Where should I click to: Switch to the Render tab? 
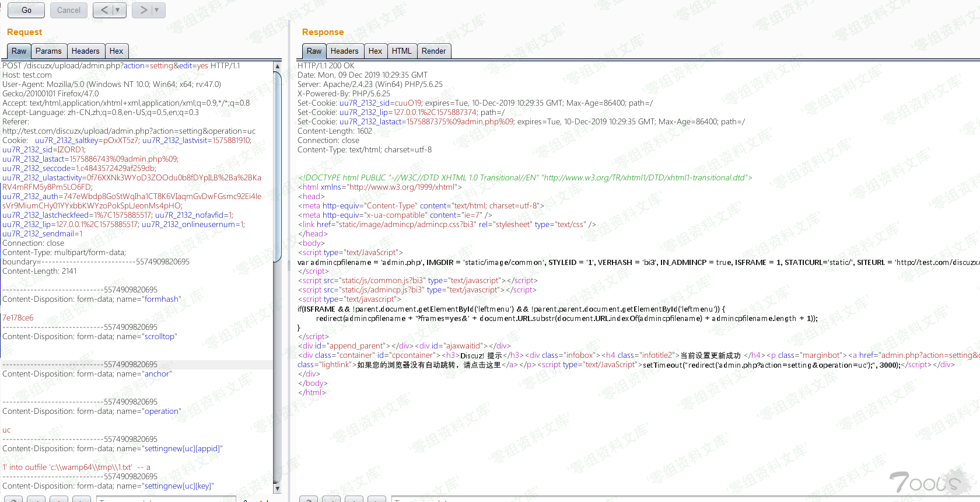[433, 51]
